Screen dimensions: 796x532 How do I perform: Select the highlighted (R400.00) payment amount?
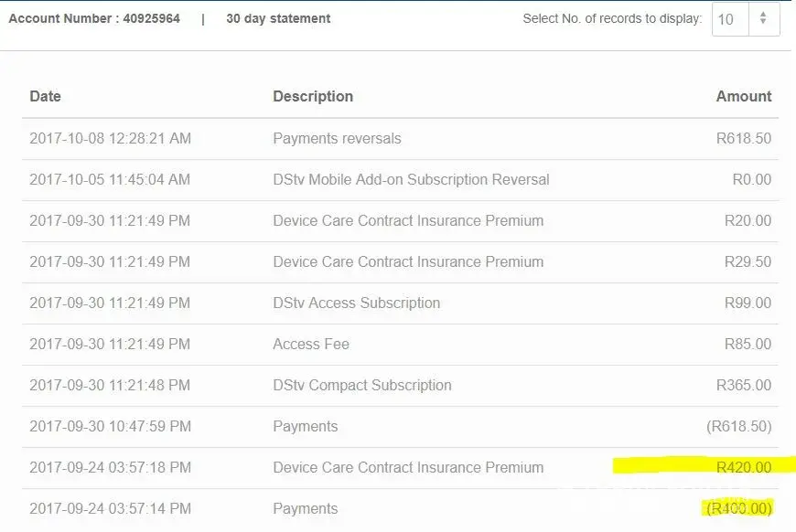[738, 509]
